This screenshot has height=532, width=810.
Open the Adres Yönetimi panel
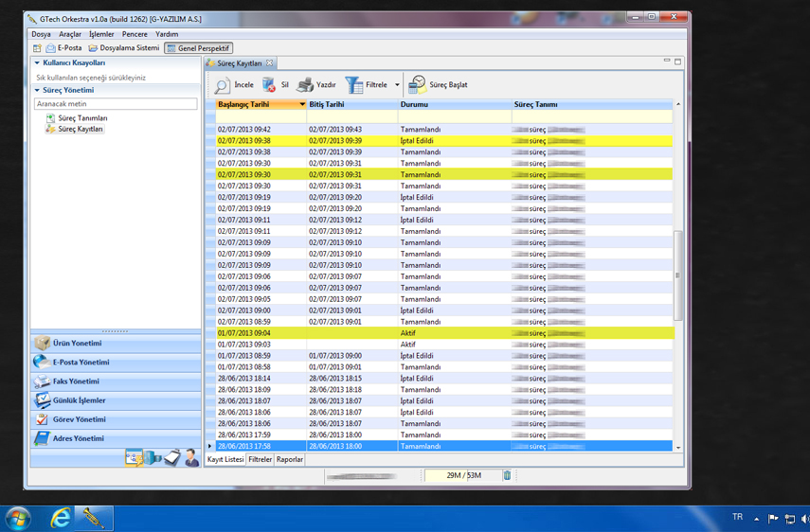click(116, 438)
